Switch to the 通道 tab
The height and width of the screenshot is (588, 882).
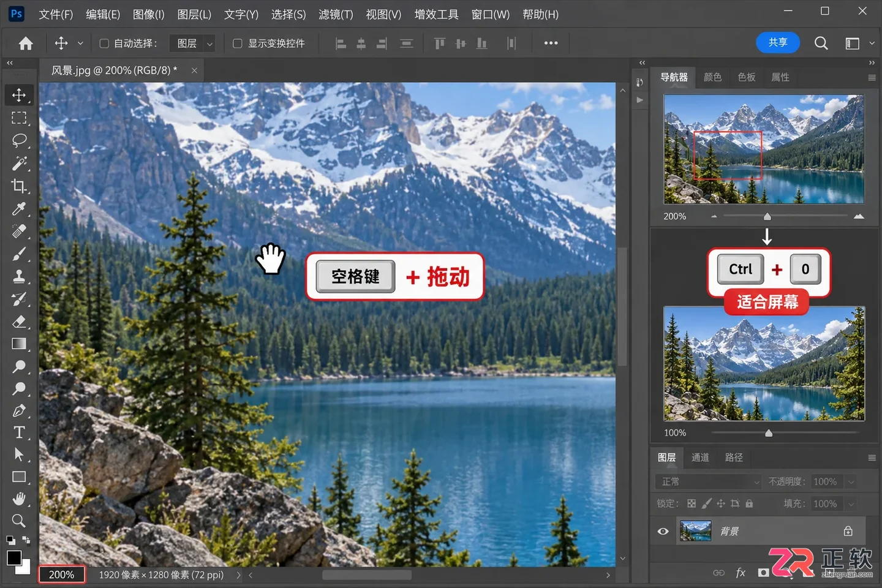click(x=700, y=458)
